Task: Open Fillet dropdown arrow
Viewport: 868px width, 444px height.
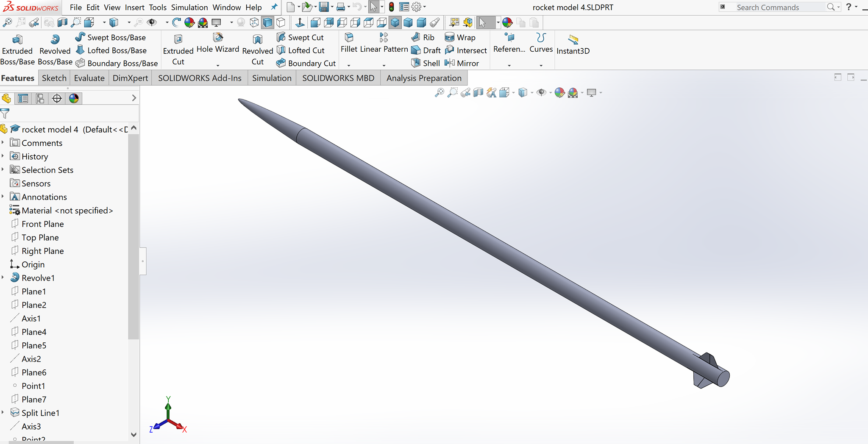Action: [349, 65]
